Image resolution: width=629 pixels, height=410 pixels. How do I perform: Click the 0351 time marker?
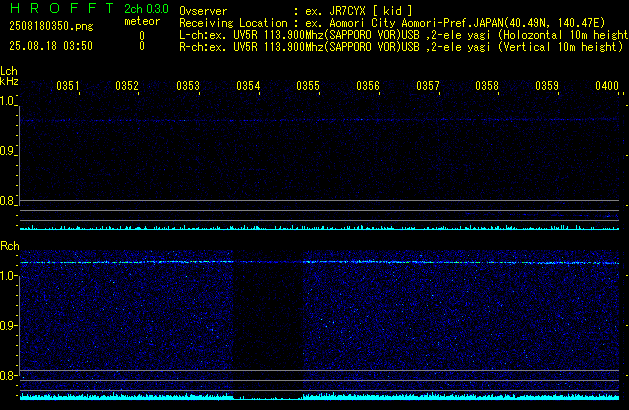point(68,86)
